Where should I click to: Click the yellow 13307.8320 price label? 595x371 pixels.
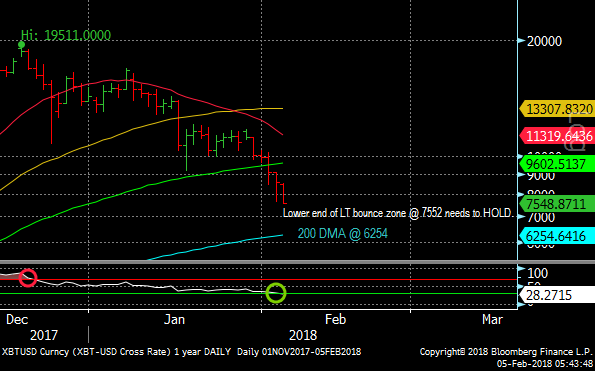557,109
